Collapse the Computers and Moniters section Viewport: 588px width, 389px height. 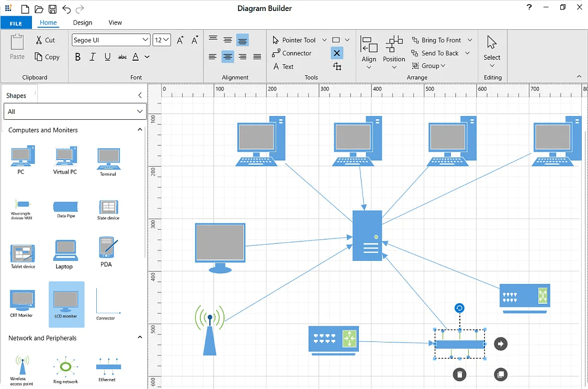pos(140,129)
